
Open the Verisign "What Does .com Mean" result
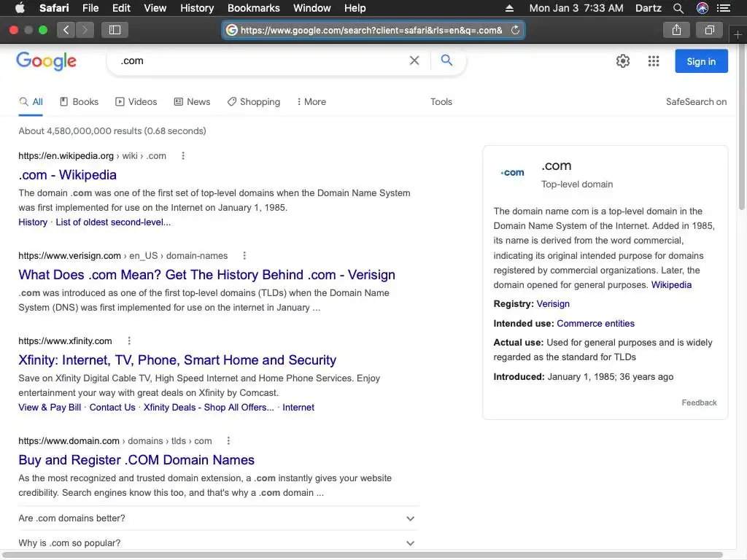point(206,275)
